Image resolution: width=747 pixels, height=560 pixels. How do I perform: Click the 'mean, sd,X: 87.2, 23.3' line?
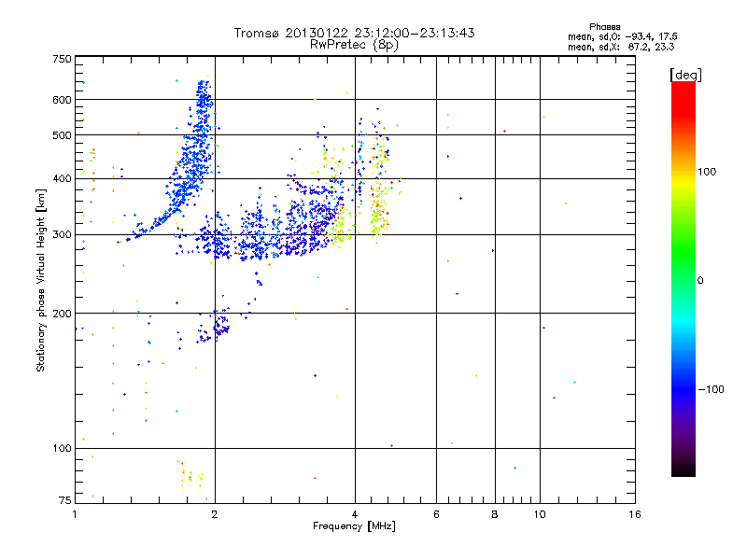pos(621,47)
